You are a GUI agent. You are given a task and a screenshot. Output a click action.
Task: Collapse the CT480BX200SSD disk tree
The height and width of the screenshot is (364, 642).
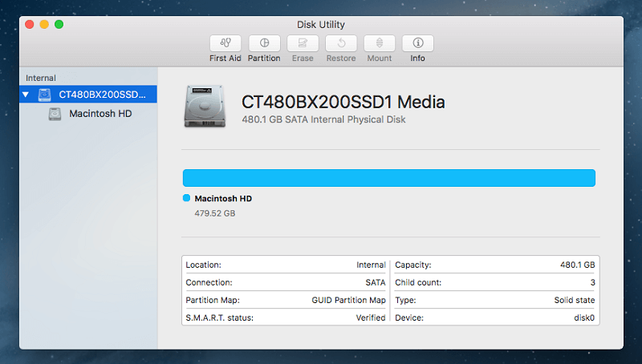[x=26, y=95]
